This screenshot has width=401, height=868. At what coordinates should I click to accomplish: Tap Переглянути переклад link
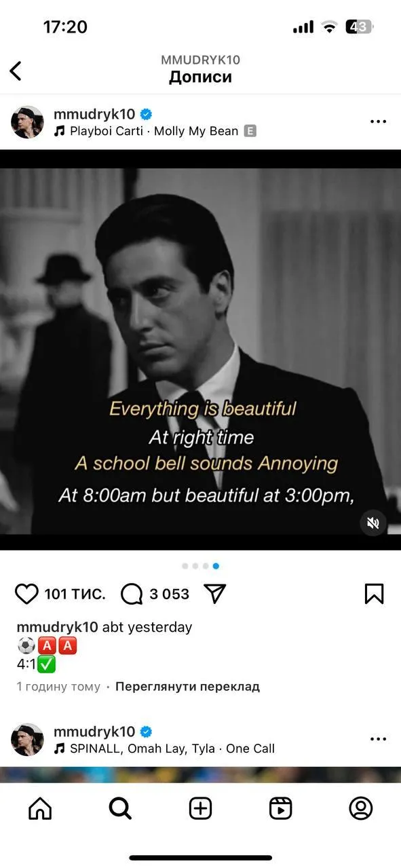point(187,686)
